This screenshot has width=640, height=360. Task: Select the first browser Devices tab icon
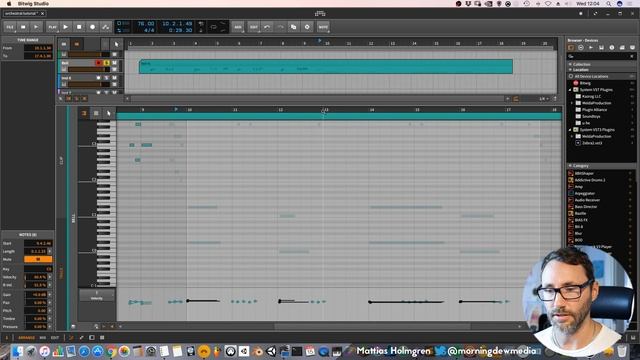click(x=571, y=48)
